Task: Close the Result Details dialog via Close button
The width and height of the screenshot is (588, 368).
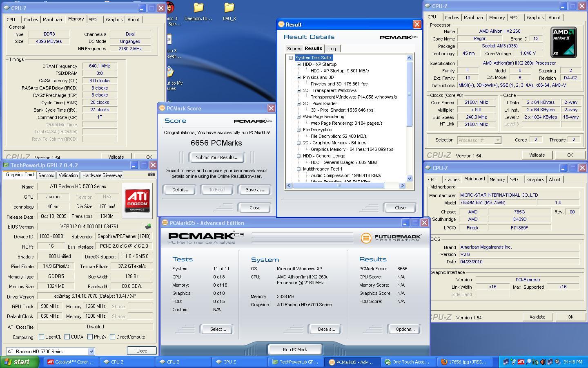Action: (x=400, y=208)
